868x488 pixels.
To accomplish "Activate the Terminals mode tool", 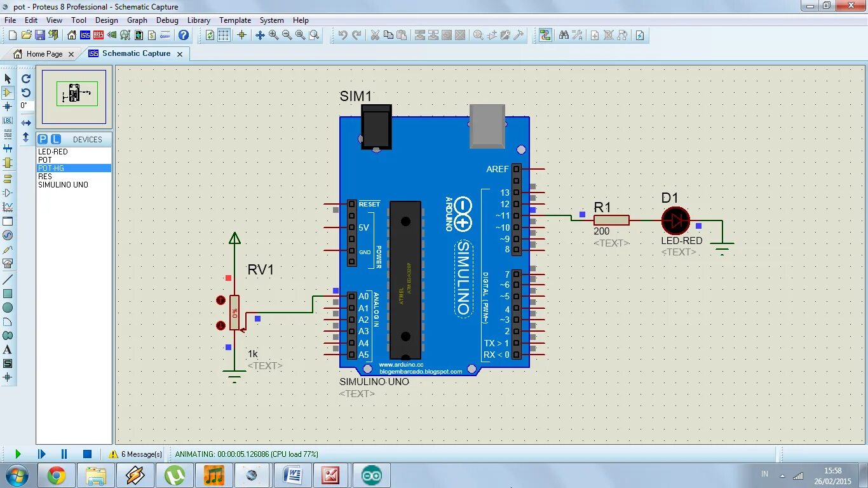I will pos(8,179).
